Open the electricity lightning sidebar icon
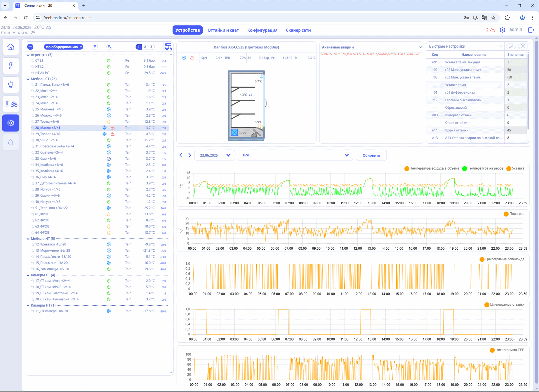The image size is (539, 392). click(10, 66)
